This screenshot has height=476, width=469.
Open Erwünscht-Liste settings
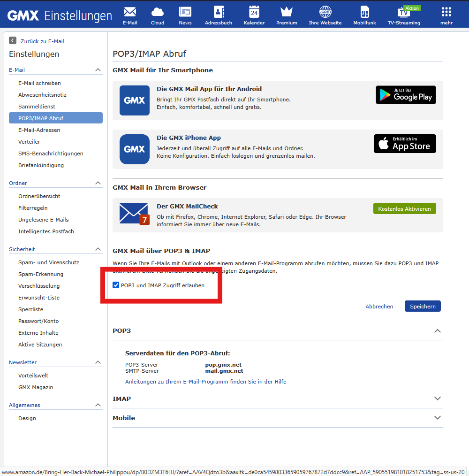click(x=39, y=298)
